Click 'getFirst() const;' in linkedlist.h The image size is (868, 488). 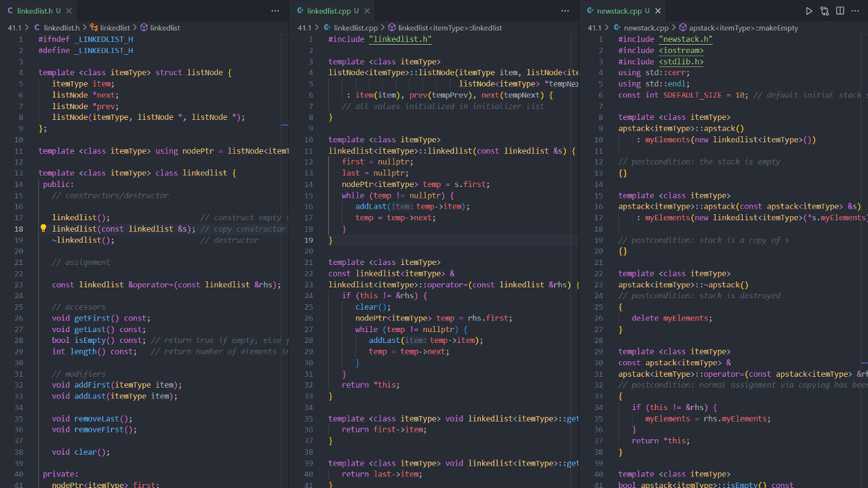113,318
